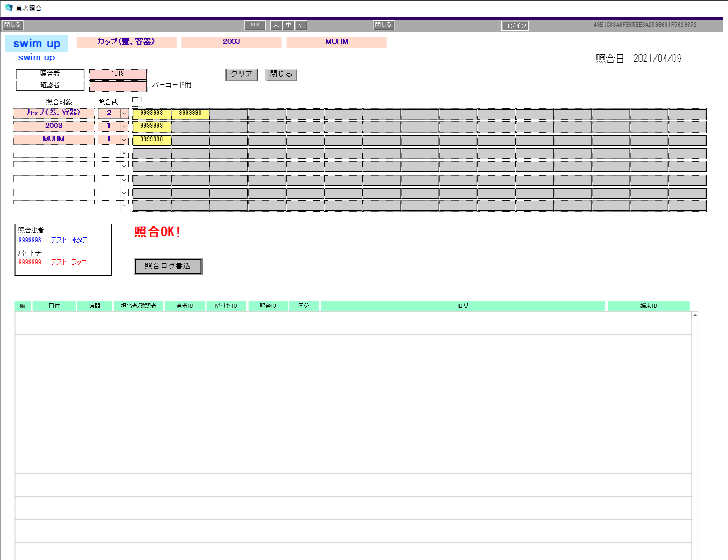This screenshot has height=560, width=728.
Task: Select the 小 (small) size button
Action: click(x=301, y=25)
